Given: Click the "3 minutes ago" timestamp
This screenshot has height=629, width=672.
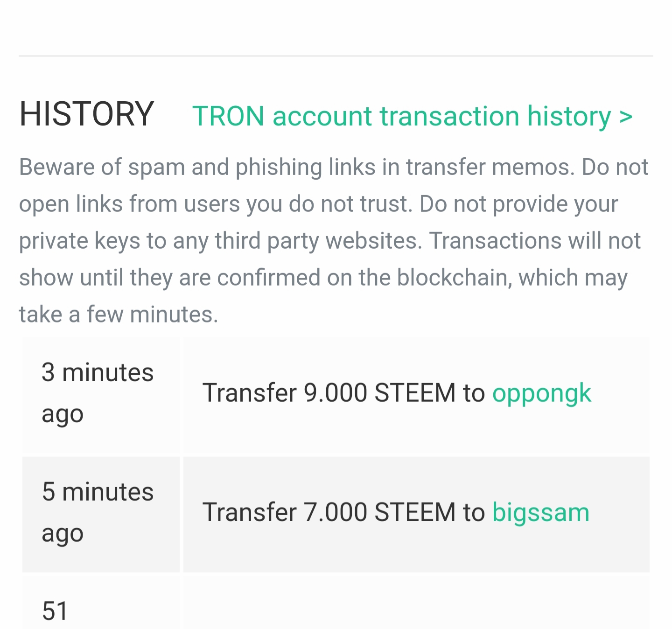Looking at the screenshot, I should [98, 393].
